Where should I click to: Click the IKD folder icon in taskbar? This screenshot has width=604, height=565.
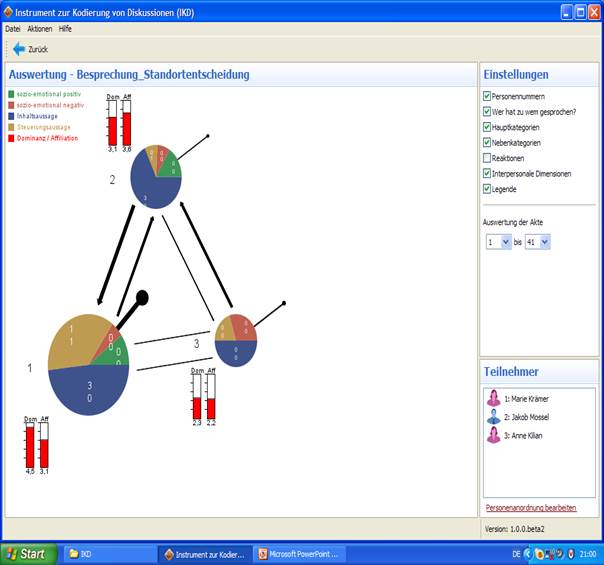(74, 554)
